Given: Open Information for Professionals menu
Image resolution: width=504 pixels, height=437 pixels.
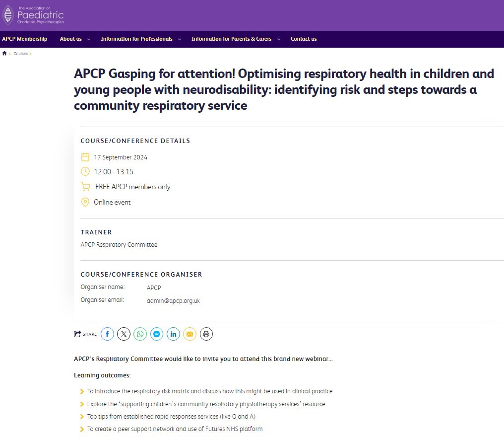Looking at the screenshot, I should coord(136,39).
